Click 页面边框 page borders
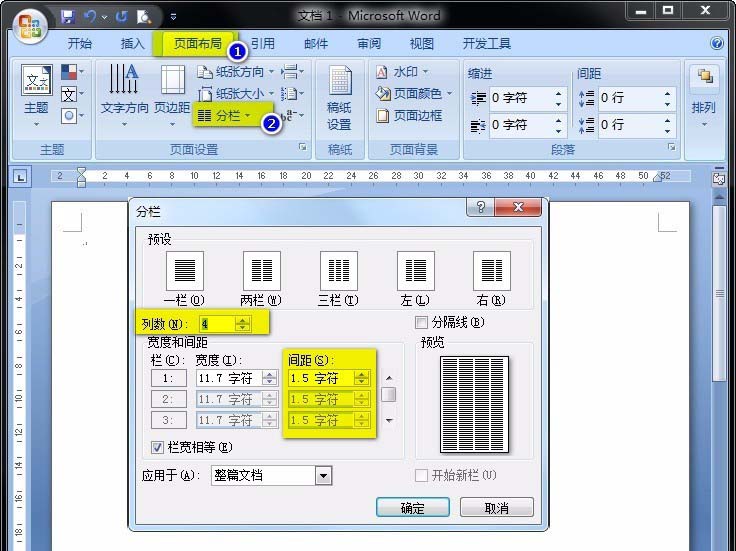736x551 pixels. coord(408,115)
